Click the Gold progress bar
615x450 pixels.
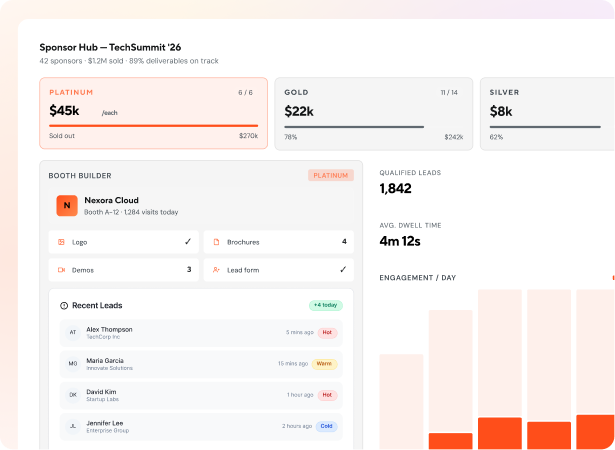coord(354,127)
